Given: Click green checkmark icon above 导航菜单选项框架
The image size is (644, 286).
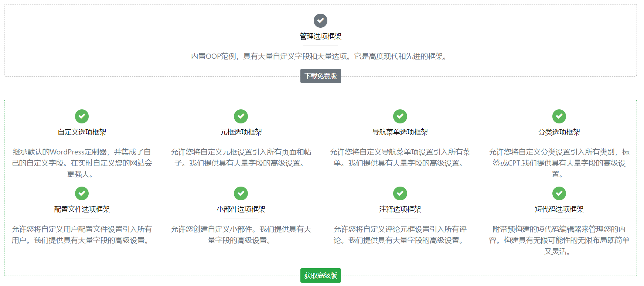Looking at the screenshot, I should pos(400,116).
